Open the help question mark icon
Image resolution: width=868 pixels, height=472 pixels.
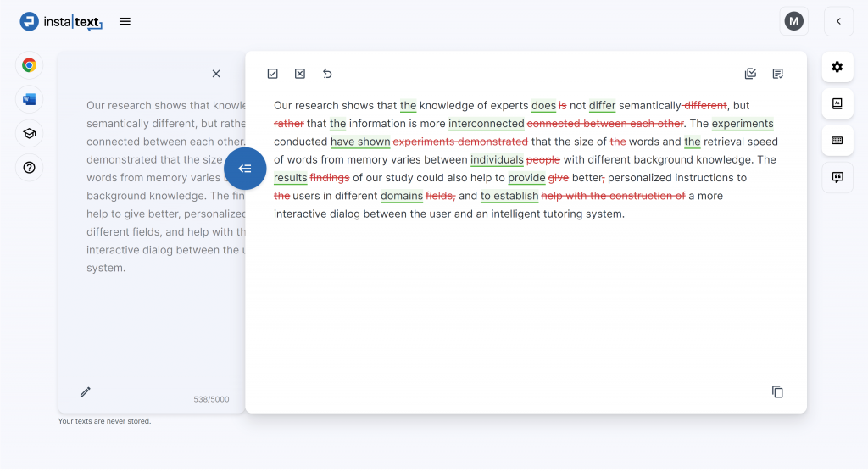(30, 168)
